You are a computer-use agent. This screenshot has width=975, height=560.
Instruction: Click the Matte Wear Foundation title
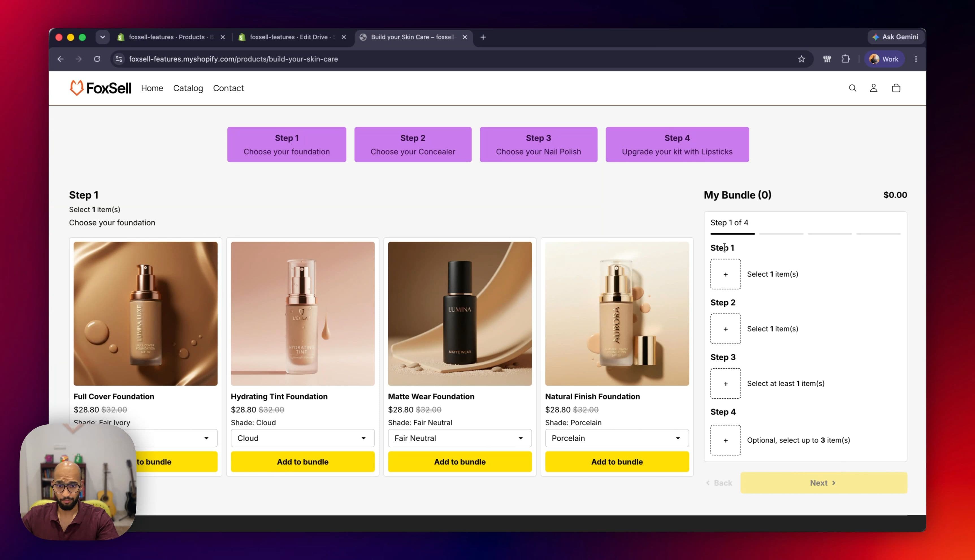431,396
